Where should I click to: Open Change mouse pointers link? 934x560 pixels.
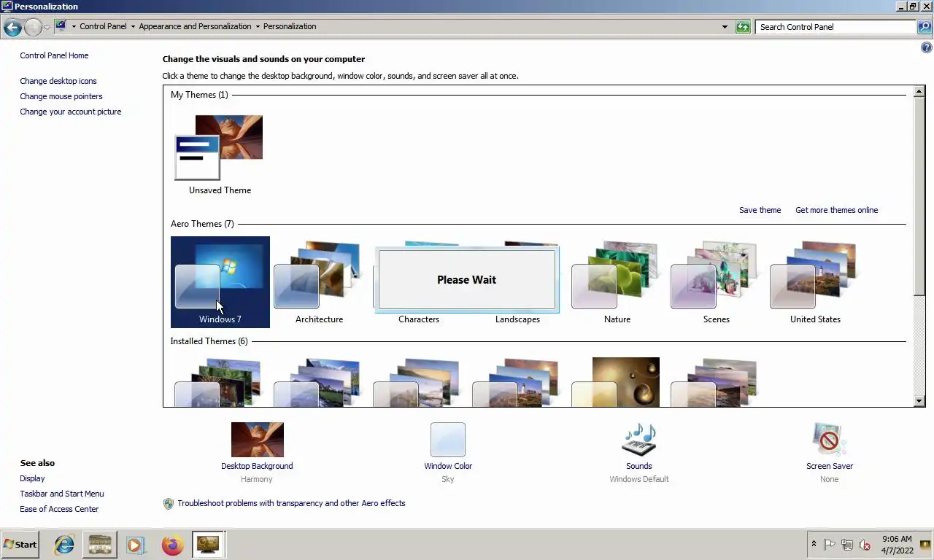click(61, 96)
